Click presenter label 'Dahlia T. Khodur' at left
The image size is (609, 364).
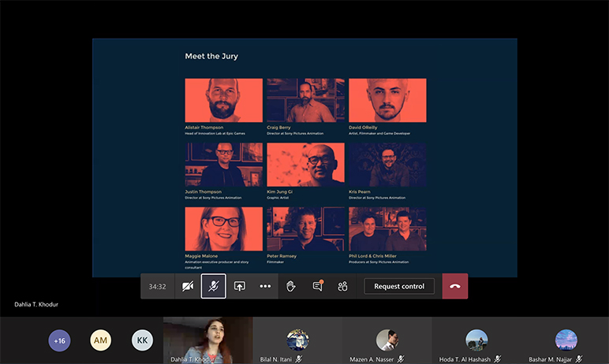(x=36, y=305)
